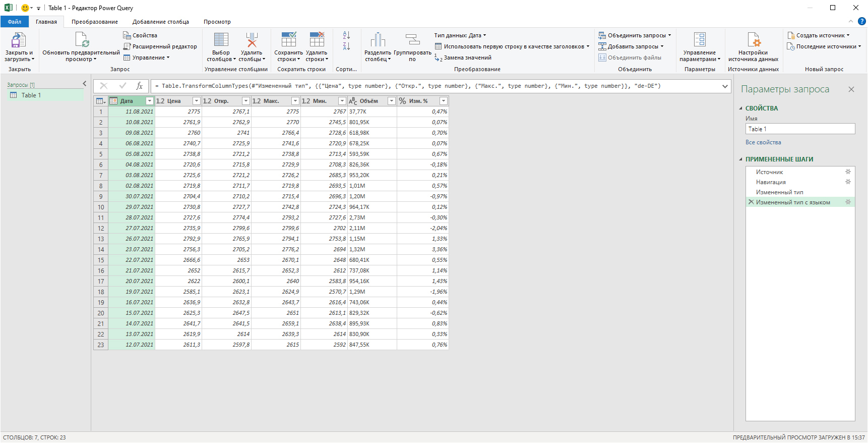Open the Создать источник dropdown
868x443 pixels.
click(x=819, y=35)
